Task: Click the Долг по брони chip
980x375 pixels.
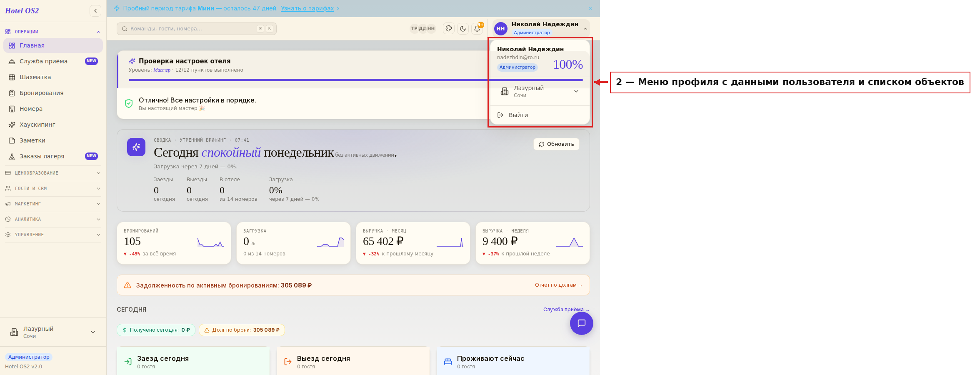Action: click(242, 330)
